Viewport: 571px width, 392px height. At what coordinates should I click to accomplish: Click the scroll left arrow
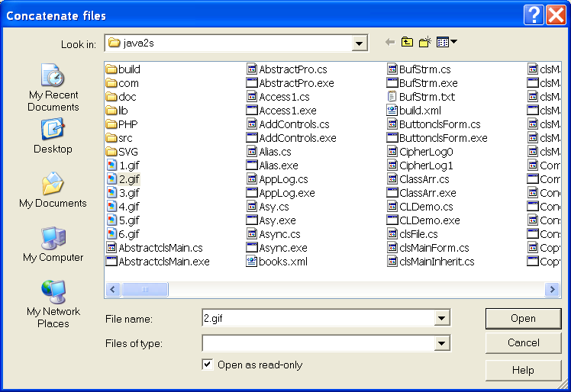pyautogui.click(x=113, y=289)
